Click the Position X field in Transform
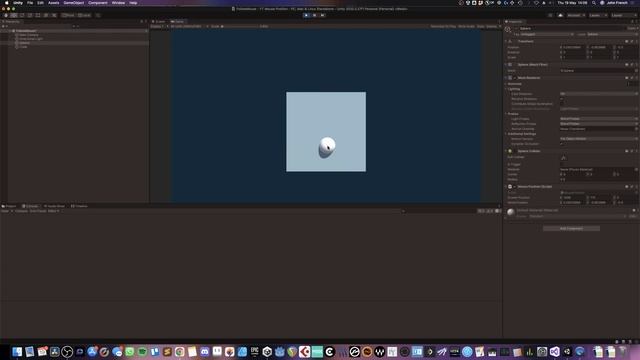 [575, 47]
